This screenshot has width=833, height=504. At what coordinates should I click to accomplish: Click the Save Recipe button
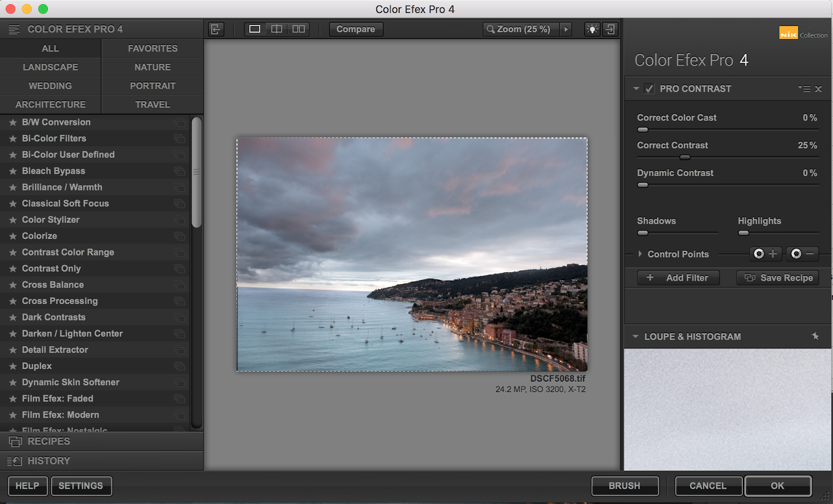tap(778, 278)
